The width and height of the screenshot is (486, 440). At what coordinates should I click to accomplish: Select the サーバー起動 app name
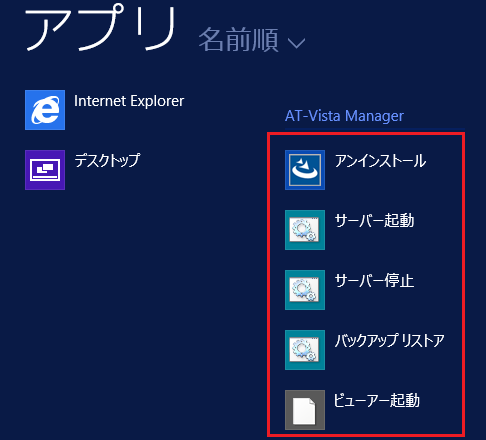tap(374, 221)
